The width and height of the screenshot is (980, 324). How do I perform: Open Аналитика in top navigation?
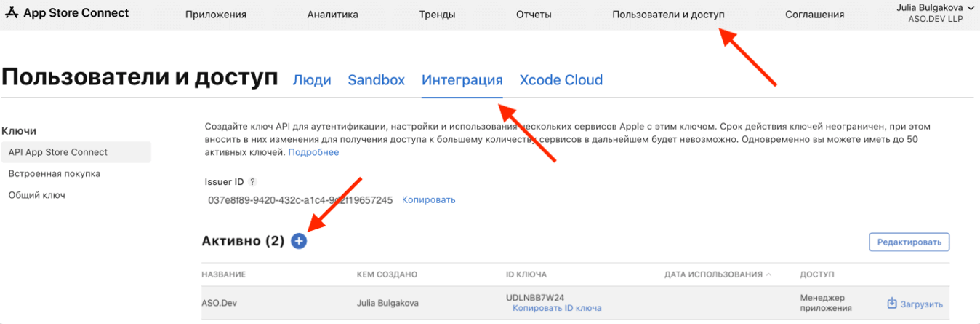[x=332, y=15]
